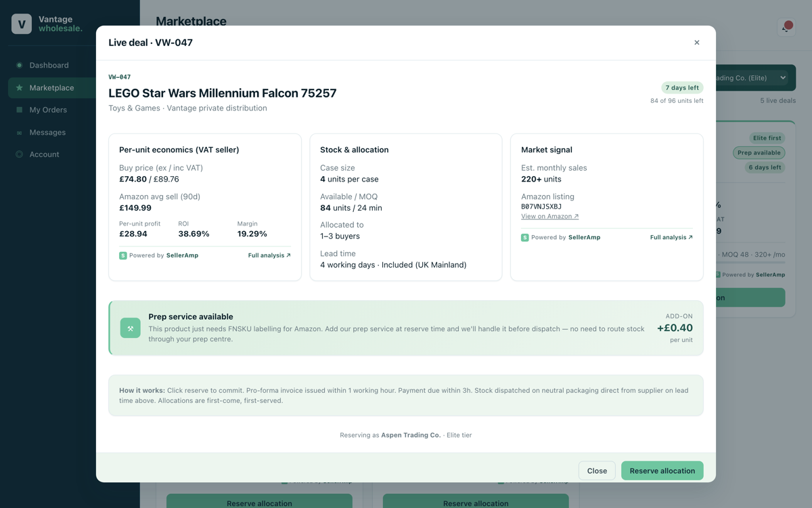Open Full analysis in Per-unit economics card
Viewport: 812px width, 508px height.
click(269, 255)
